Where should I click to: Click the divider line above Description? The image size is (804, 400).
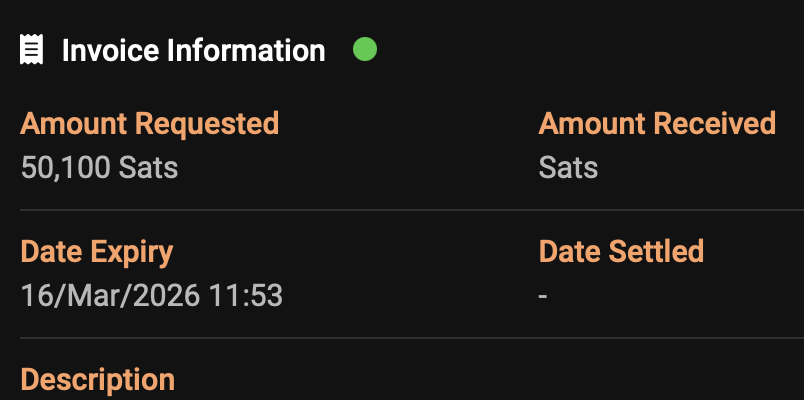point(402,338)
